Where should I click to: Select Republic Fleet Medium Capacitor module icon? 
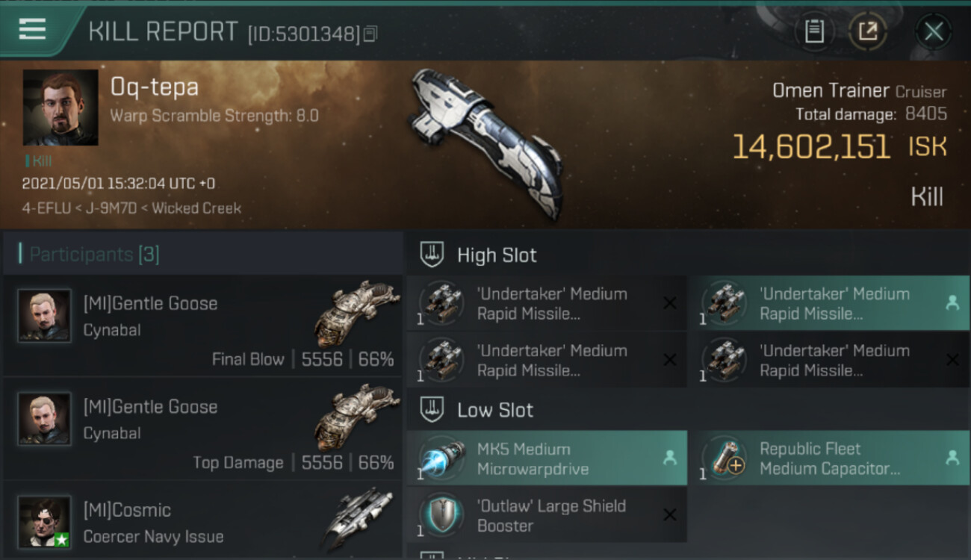click(x=723, y=459)
